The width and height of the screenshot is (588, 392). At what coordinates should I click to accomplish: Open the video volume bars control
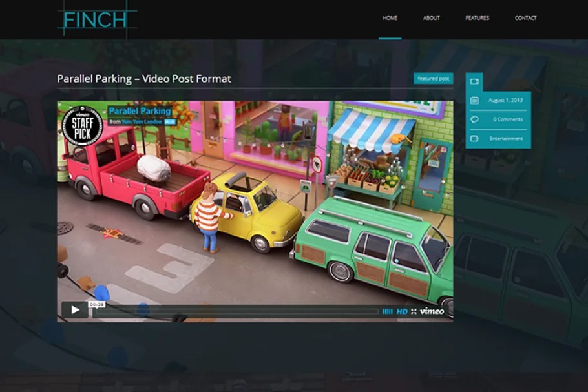click(x=387, y=311)
